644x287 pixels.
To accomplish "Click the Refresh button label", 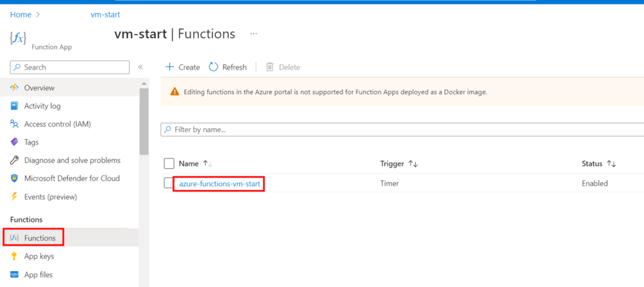I will [x=234, y=67].
